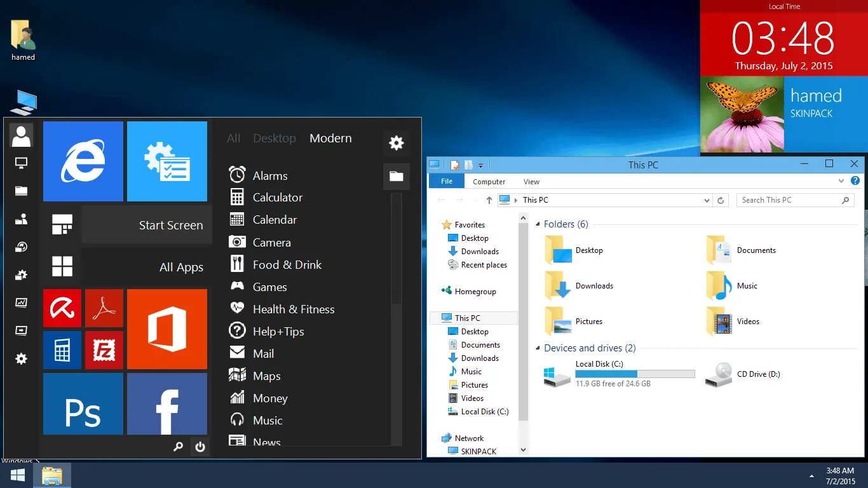The width and height of the screenshot is (868, 488).
Task: Select the Modern apps filter
Action: tap(330, 138)
